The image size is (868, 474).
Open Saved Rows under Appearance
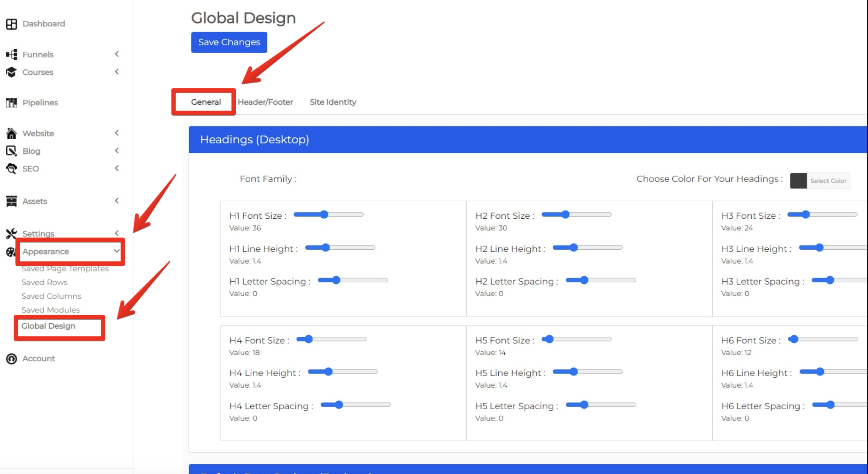pos(44,282)
